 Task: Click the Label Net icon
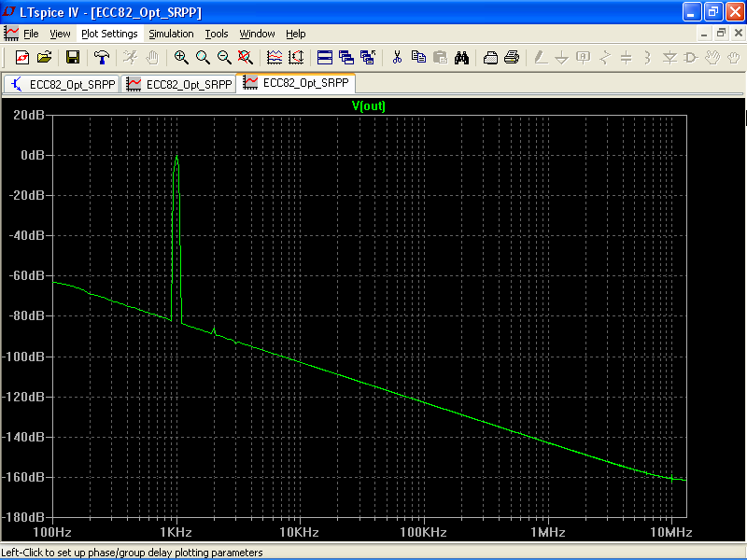click(x=583, y=58)
